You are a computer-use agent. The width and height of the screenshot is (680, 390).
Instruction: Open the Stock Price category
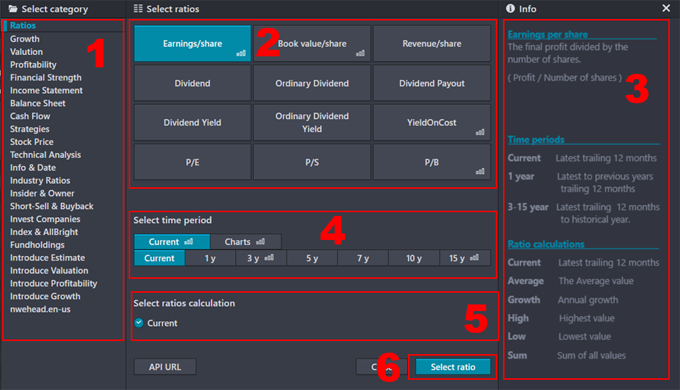[32, 142]
